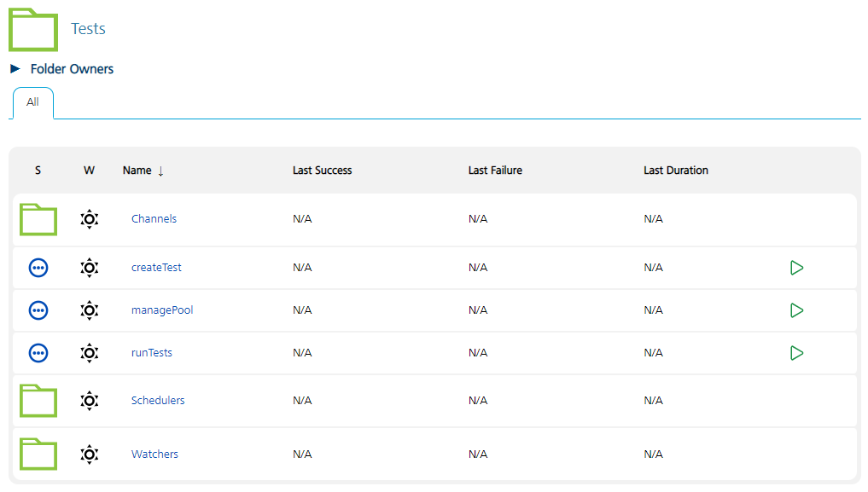The height and width of the screenshot is (492, 868).
Task: Open the blue status indicator for createTest
Action: tap(38, 267)
